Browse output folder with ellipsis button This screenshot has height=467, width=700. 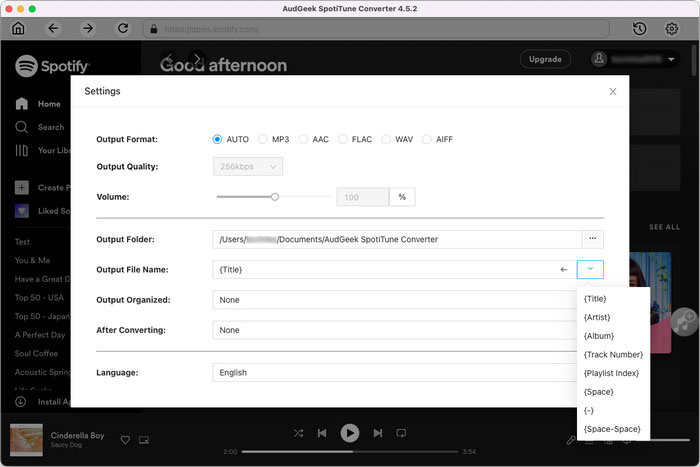click(592, 239)
